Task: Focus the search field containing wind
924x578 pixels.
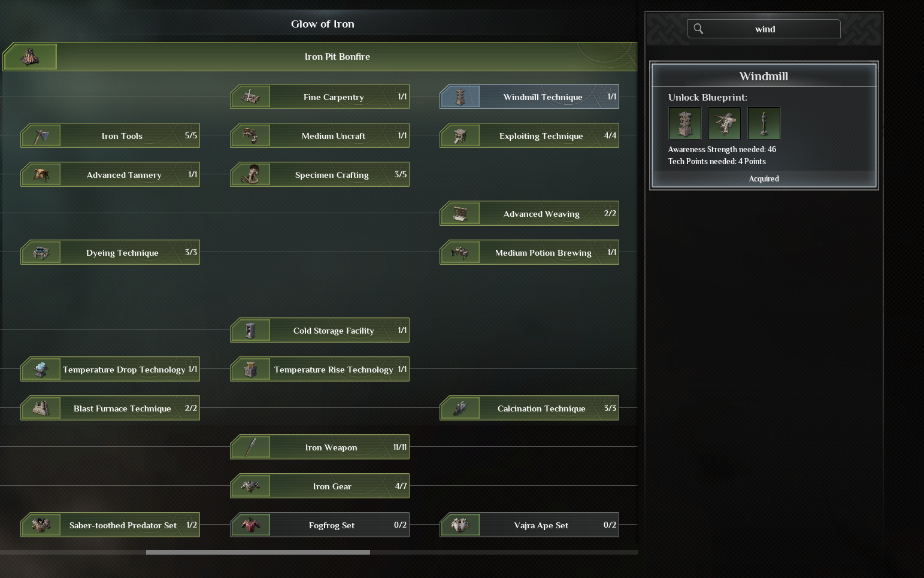Action: (764, 29)
